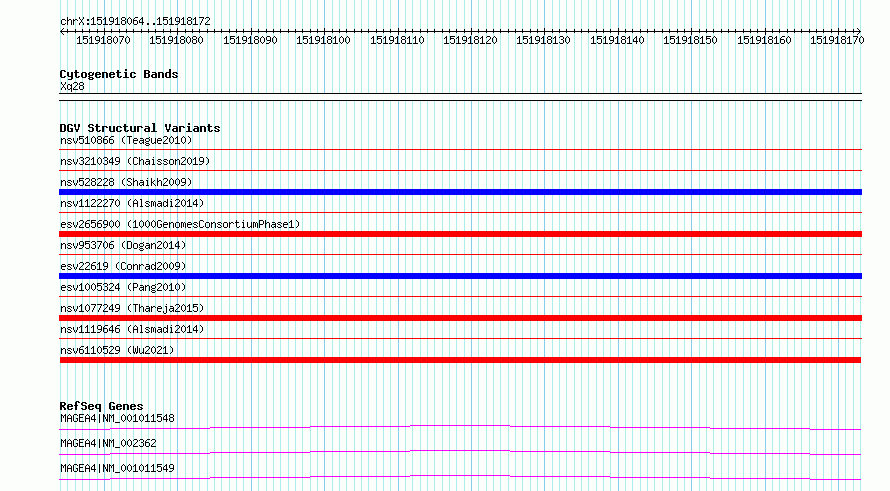Open the Cytogenetic Bands track heading

[x=119, y=74]
